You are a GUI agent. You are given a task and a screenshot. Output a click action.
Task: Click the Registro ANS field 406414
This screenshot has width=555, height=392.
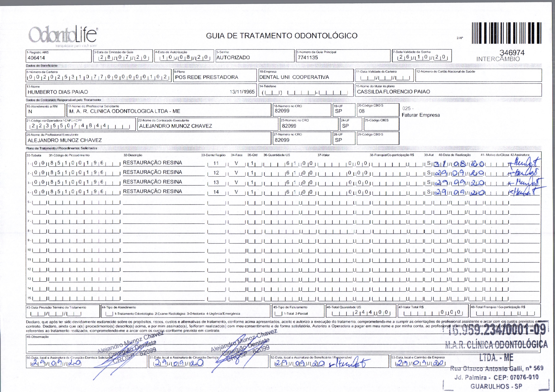36,58
